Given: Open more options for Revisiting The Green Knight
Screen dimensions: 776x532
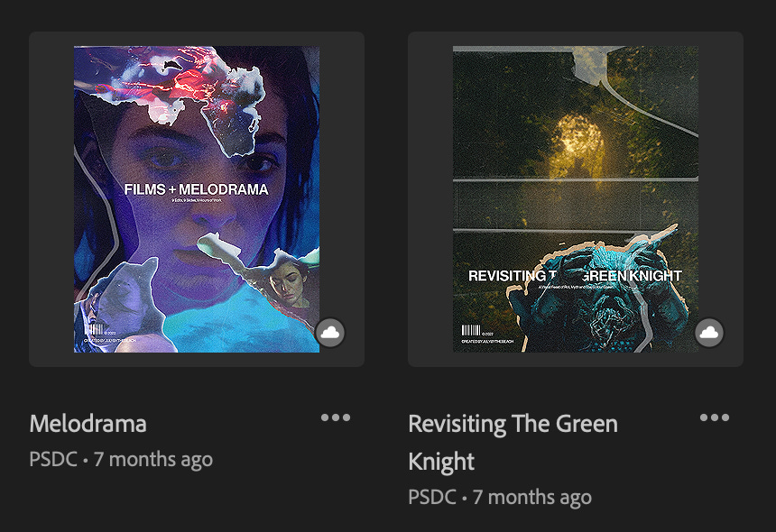Looking at the screenshot, I should pos(715,417).
